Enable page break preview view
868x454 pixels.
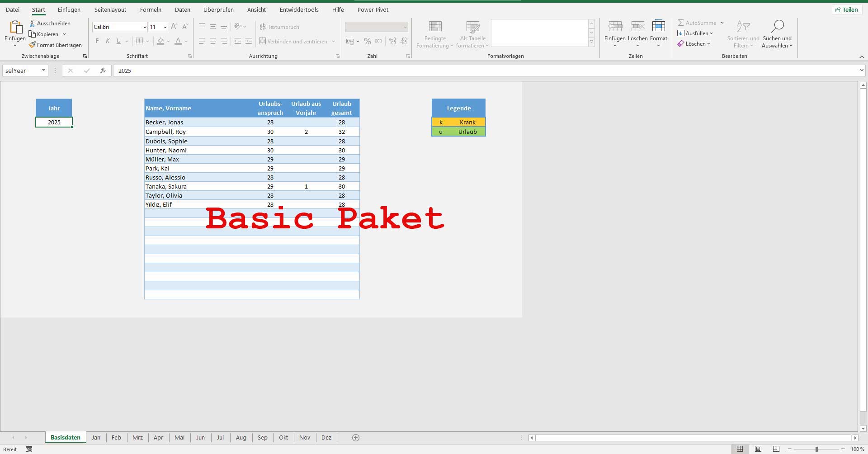(776, 449)
